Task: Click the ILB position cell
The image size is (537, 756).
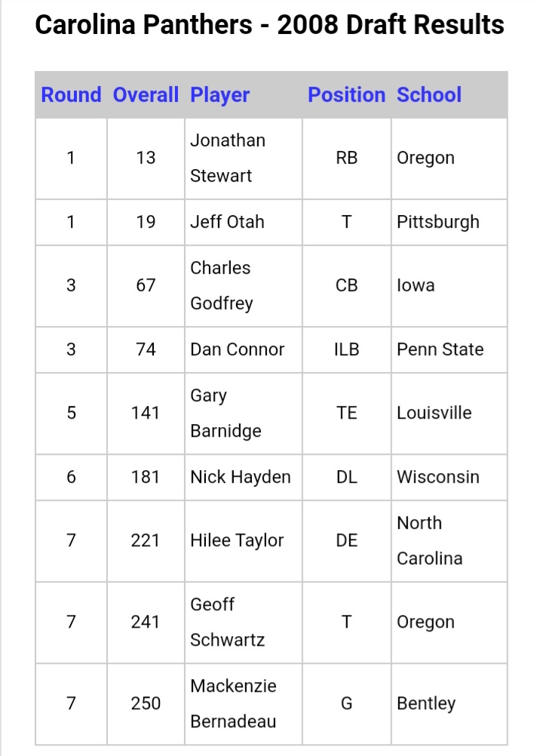Action: (347, 349)
